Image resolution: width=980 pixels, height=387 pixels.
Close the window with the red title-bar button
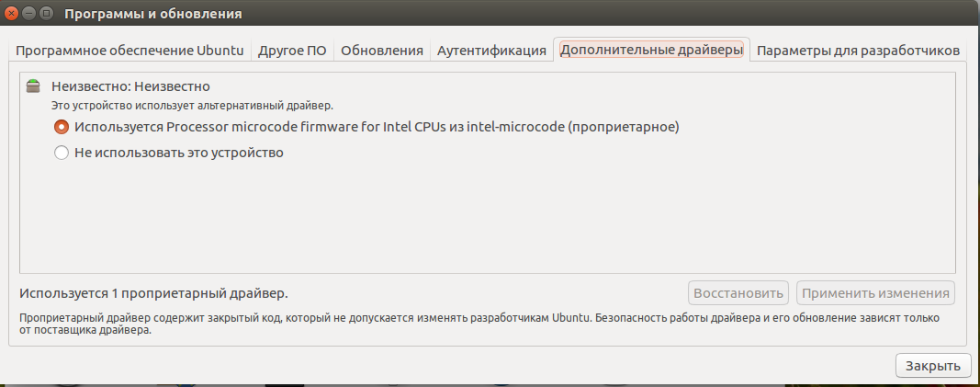pos(12,14)
